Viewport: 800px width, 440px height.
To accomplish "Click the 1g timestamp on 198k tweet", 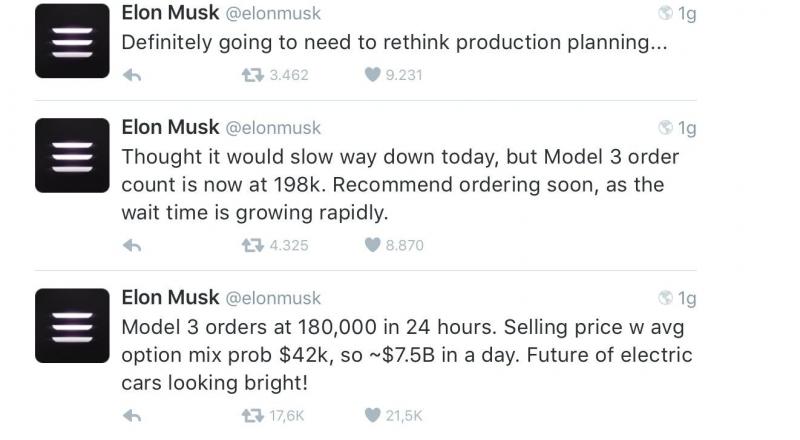I will [687, 128].
